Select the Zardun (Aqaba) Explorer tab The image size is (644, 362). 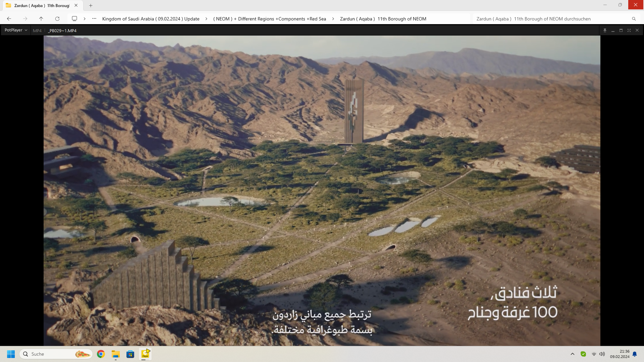[x=42, y=5]
